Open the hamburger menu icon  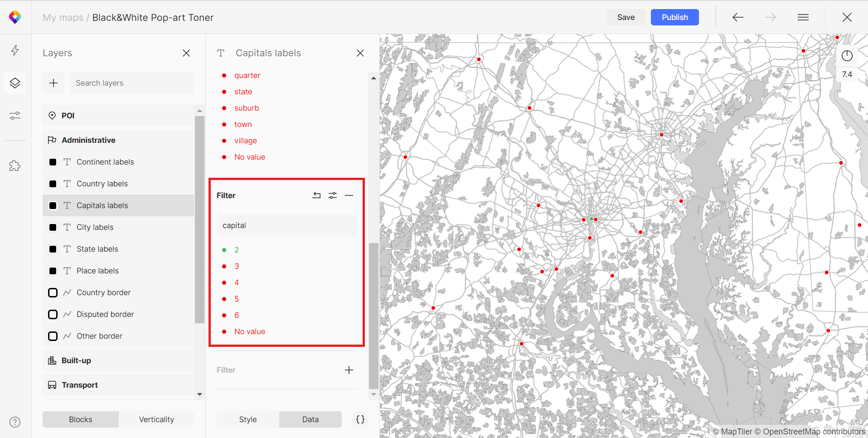click(x=803, y=17)
